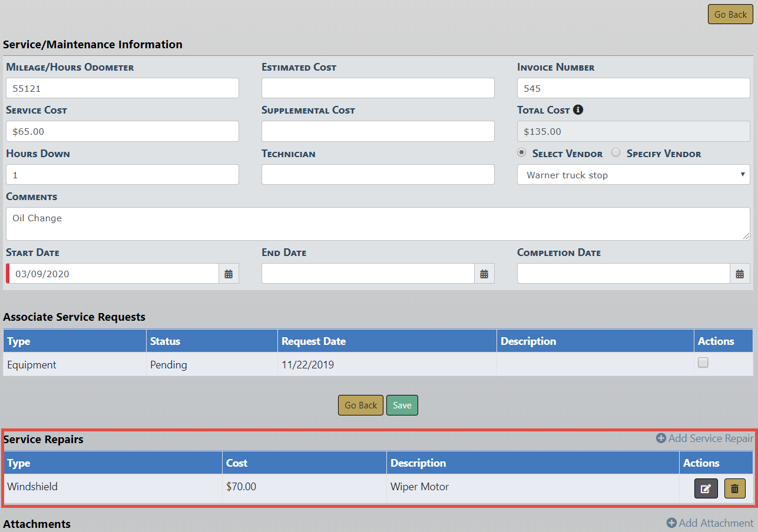
Task: Delete the Windshield service repair row
Action: [x=734, y=488]
